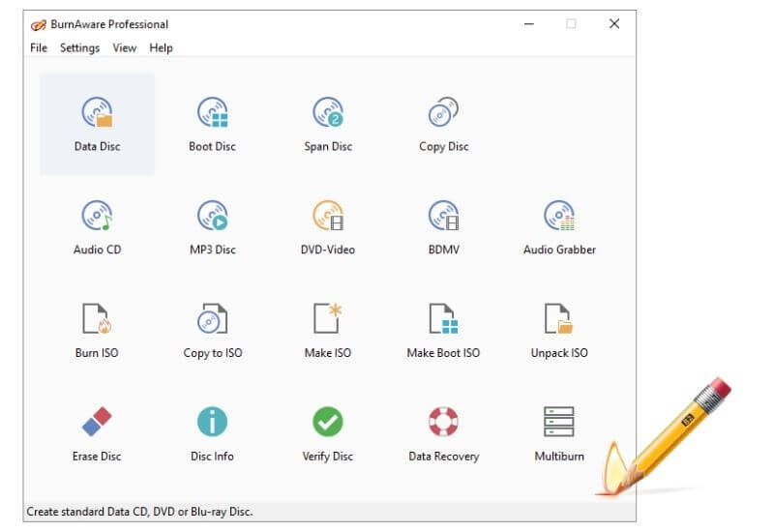Image resolution: width=774 pixels, height=532 pixels.
Task: Open the Help menu
Action: 161,48
